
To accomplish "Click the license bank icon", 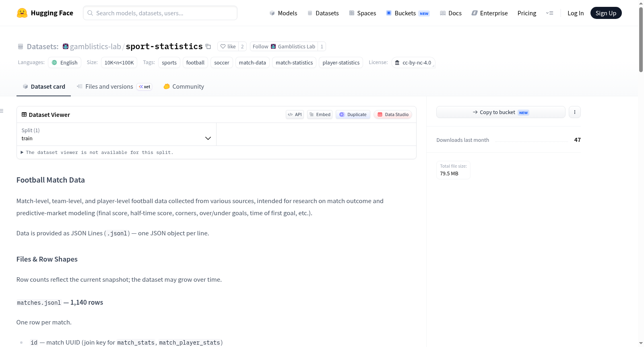I will [x=397, y=62].
